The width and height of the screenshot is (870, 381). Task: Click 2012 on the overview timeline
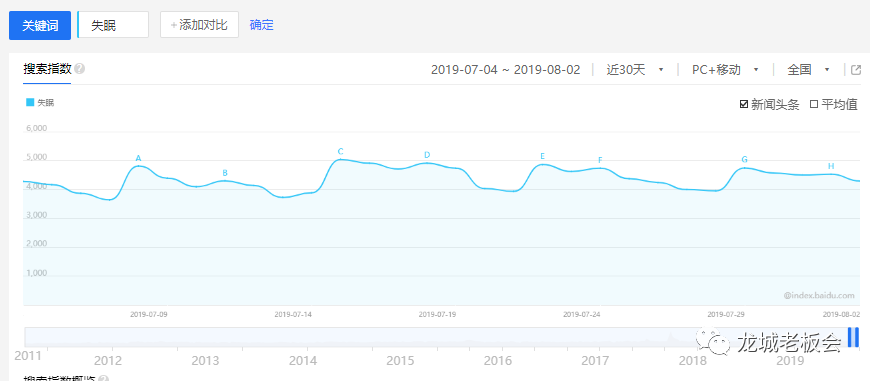click(x=108, y=361)
